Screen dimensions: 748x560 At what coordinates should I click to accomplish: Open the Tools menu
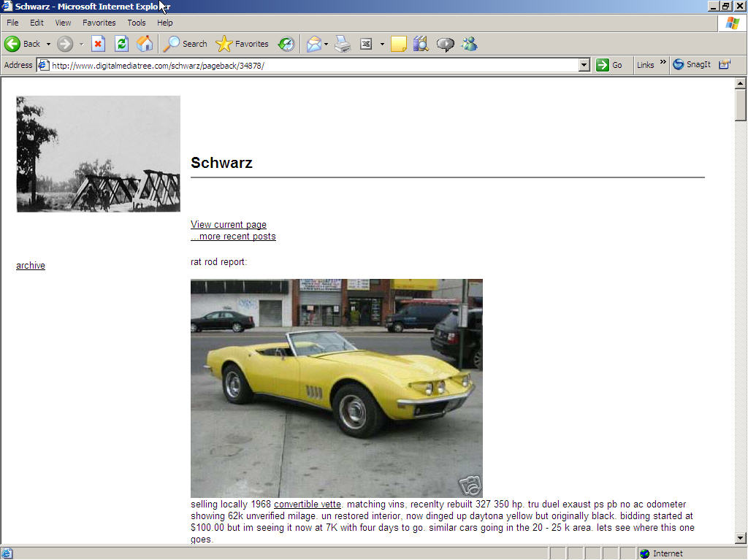click(137, 23)
